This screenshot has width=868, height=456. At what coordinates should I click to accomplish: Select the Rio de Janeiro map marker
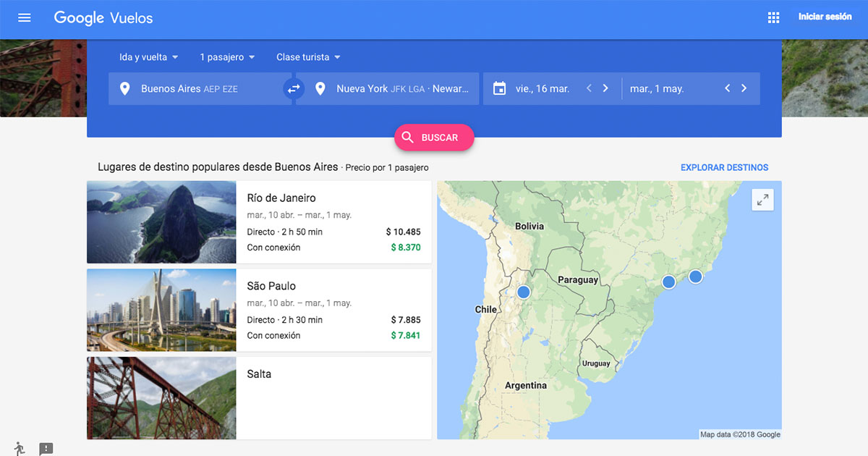(695, 276)
